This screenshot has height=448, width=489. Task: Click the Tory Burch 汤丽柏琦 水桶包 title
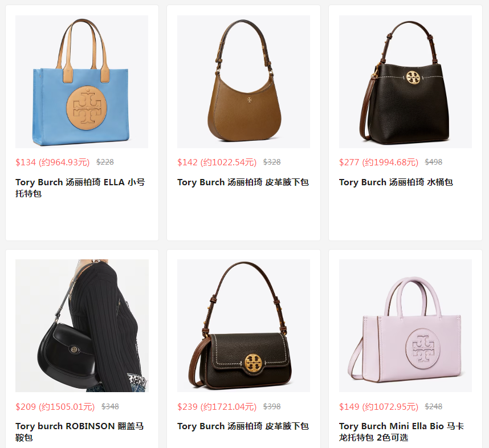point(396,182)
